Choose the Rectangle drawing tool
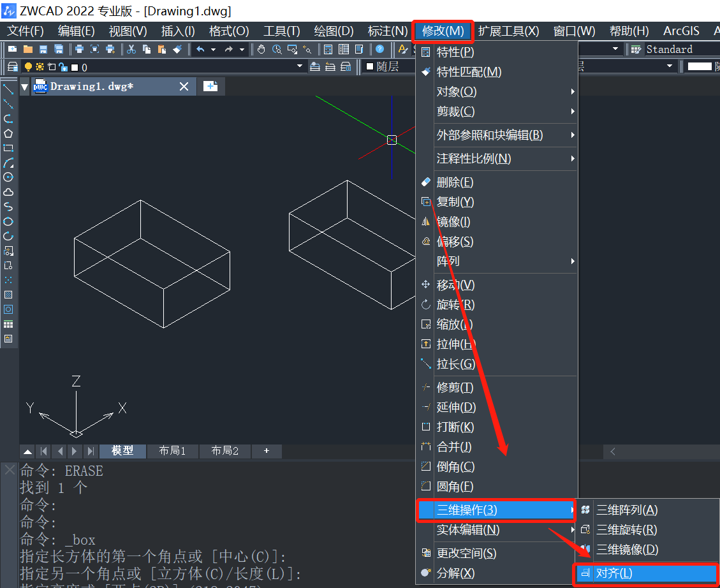Viewport: 720px width, 588px height. (x=8, y=148)
